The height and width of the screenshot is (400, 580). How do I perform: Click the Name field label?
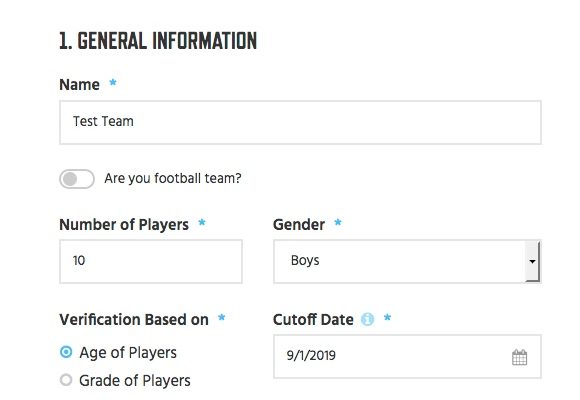80,84
